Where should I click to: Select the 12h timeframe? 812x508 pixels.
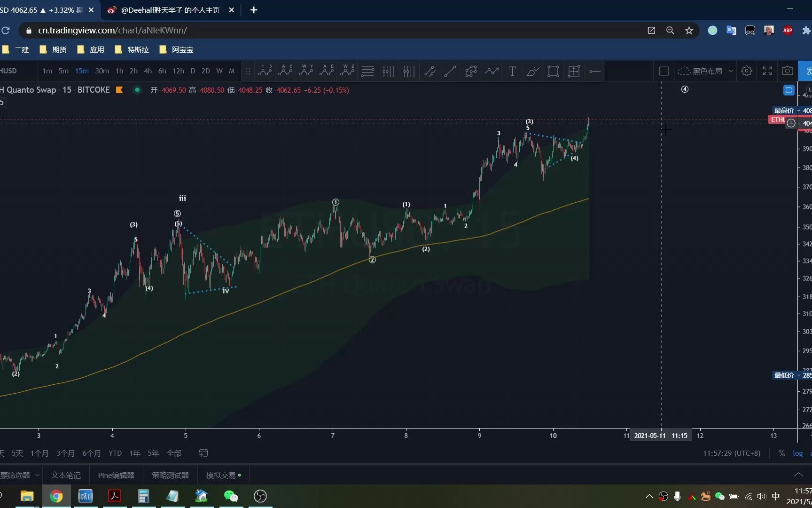(178, 71)
